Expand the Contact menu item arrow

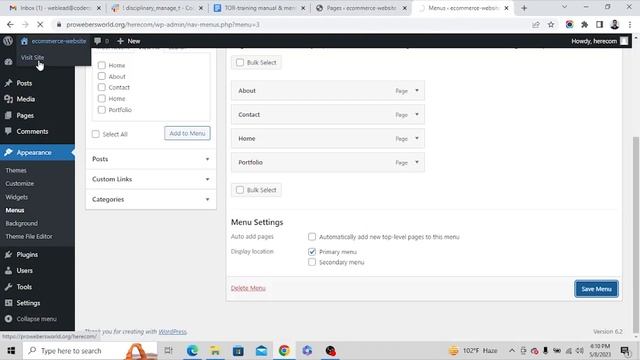coord(417,115)
